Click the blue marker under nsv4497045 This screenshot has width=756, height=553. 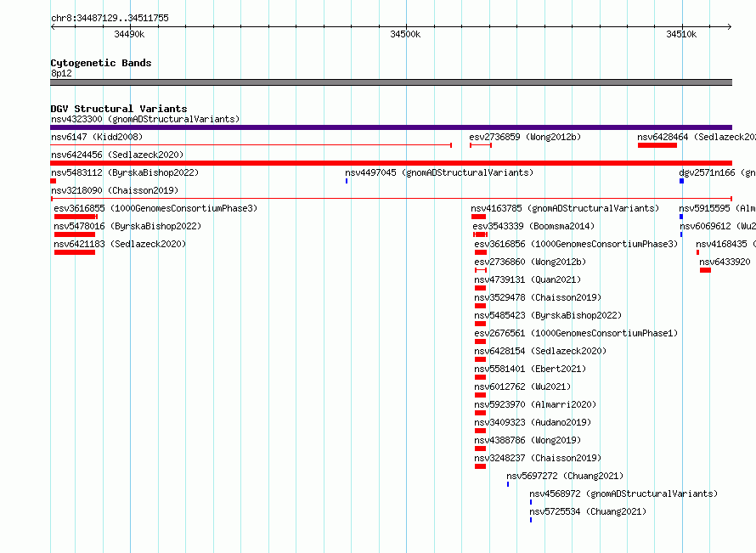click(347, 181)
